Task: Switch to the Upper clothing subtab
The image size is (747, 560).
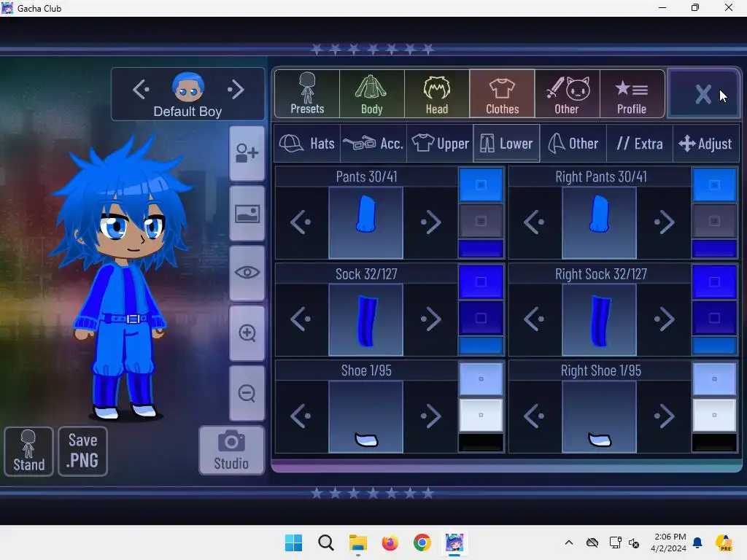Action: click(440, 144)
